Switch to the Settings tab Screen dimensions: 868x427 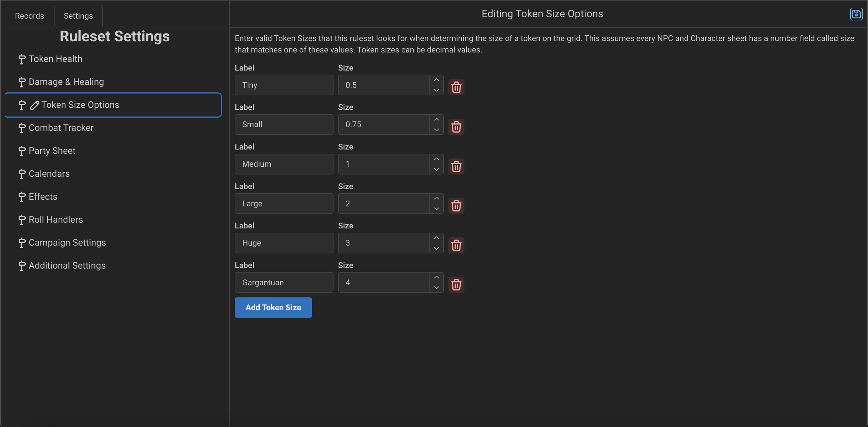(78, 16)
